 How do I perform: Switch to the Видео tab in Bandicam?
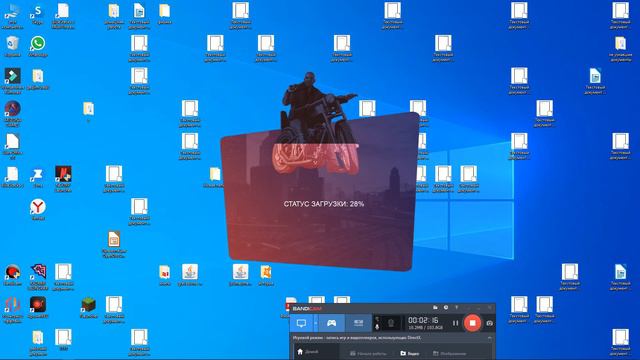[x=409, y=353]
